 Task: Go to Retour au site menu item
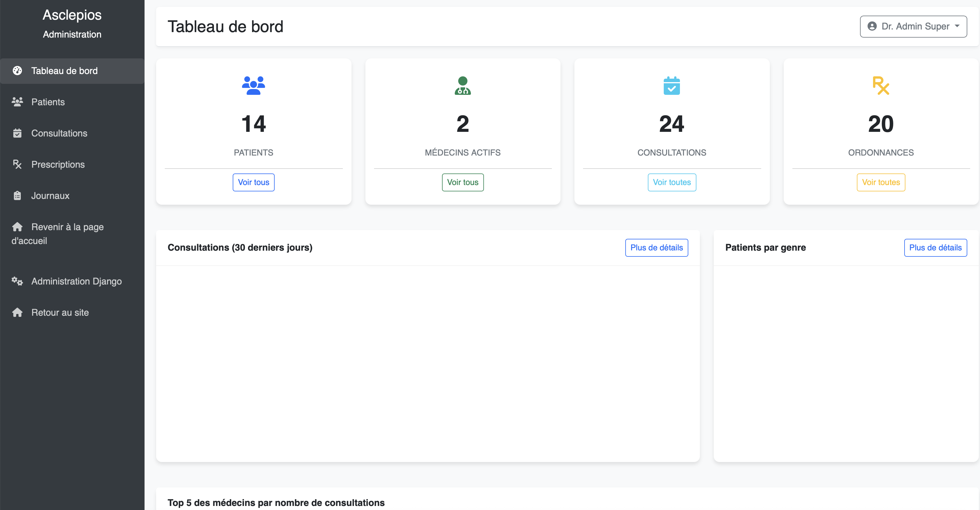tap(60, 313)
